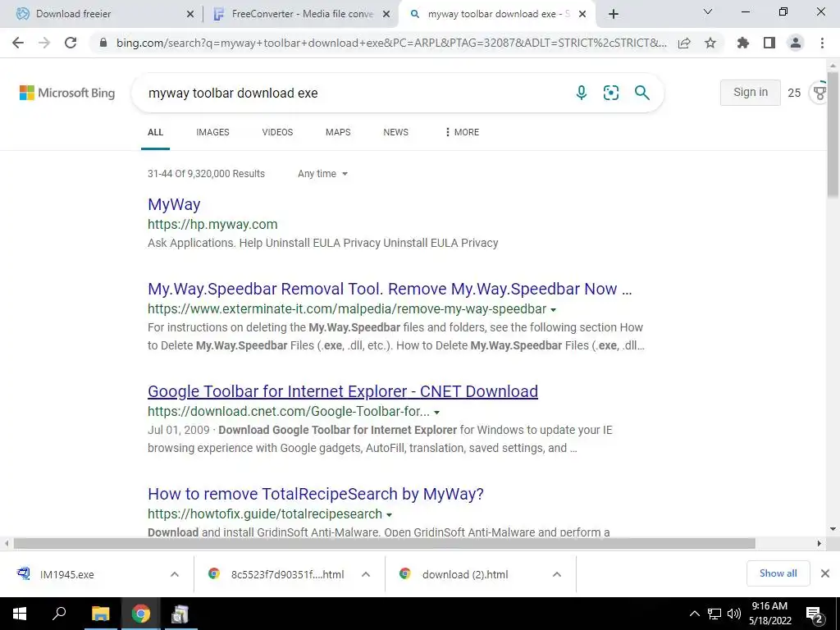The image size is (840, 630).
Task: Close the downloads bar
Action: click(x=825, y=573)
